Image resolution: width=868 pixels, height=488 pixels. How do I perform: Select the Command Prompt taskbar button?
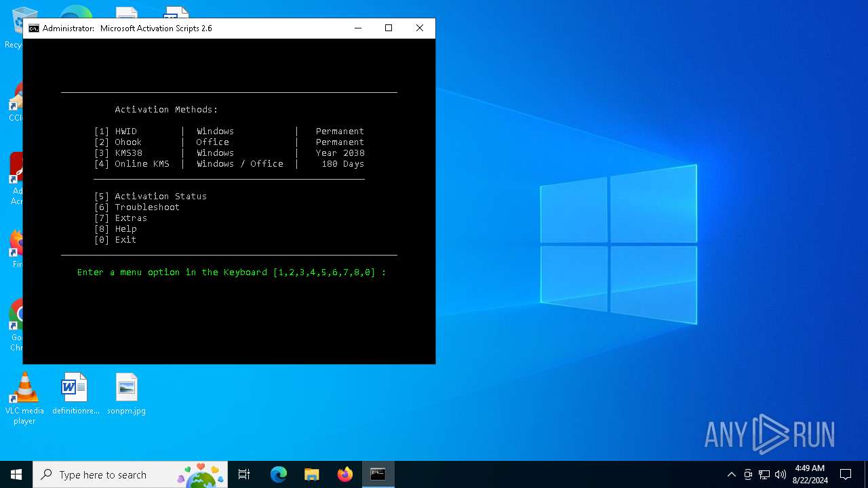coord(378,474)
